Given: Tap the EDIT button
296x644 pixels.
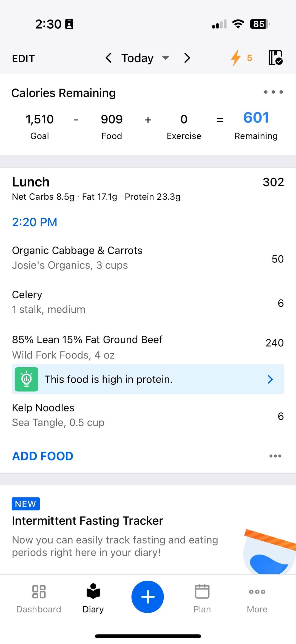Looking at the screenshot, I should 23,58.
